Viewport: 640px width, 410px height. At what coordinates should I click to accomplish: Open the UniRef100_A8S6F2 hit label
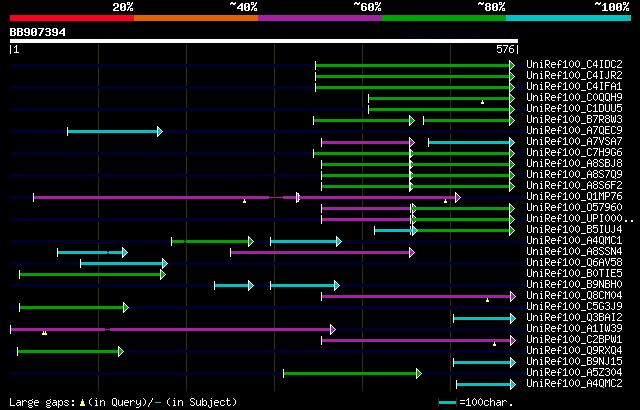point(574,186)
